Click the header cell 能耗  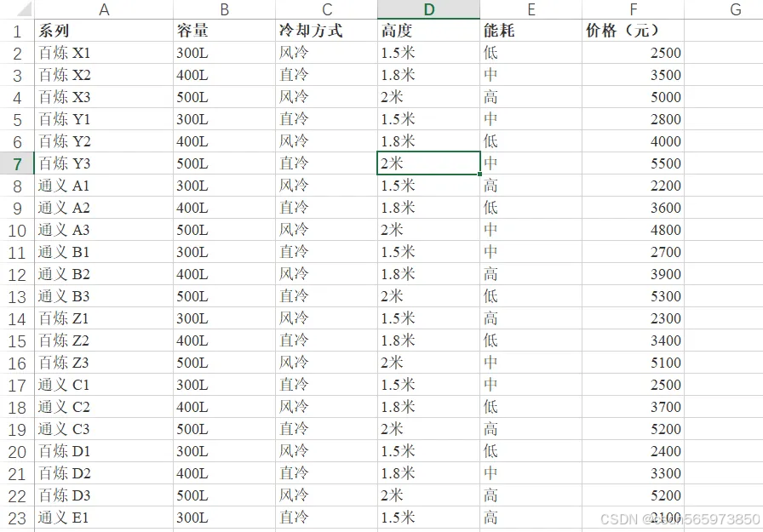click(x=531, y=31)
